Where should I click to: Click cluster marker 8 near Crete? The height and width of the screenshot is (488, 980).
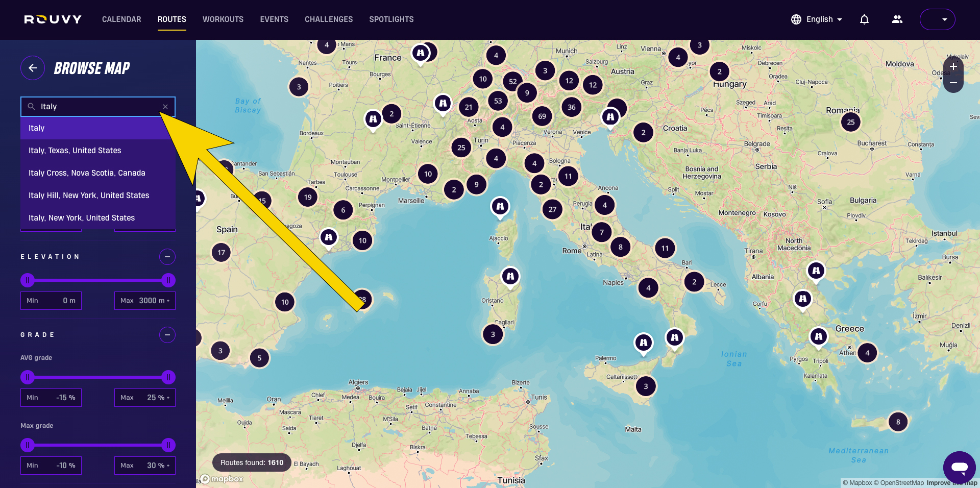pyautogui.click(x=898, y=422)
